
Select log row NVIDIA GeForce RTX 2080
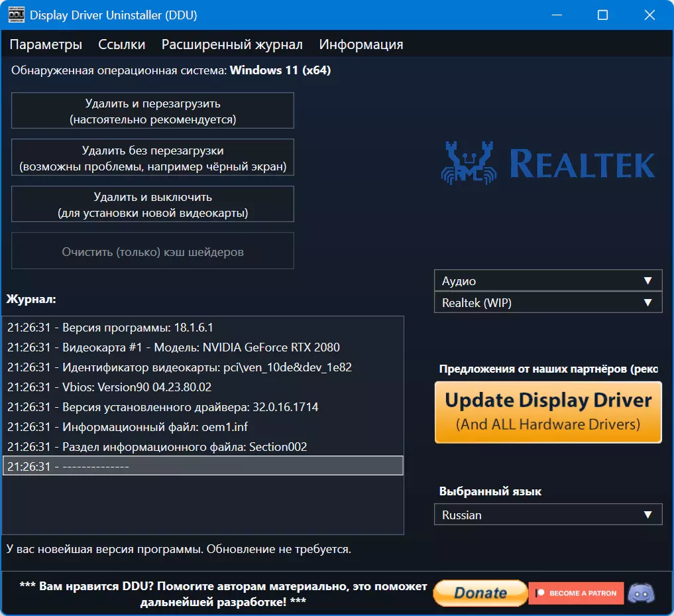[203, 347]
